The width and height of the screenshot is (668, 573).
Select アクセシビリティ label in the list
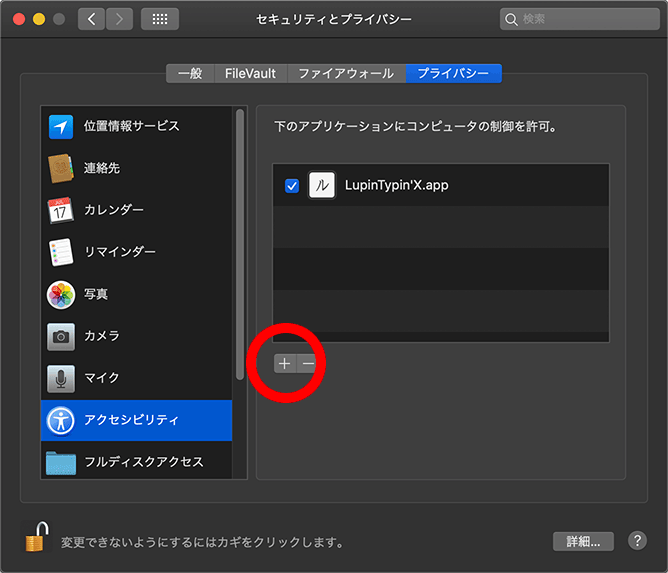[131, 420]
